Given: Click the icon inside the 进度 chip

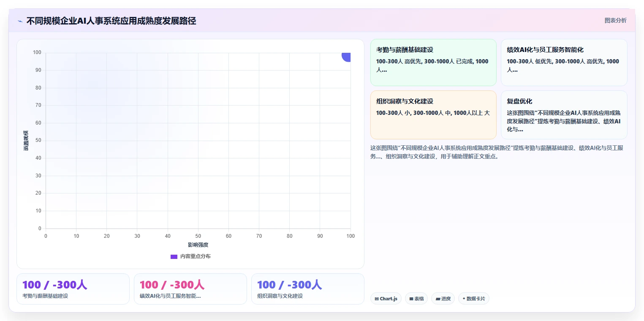Looking at the screenshot, I should click(x=438, y=299).
